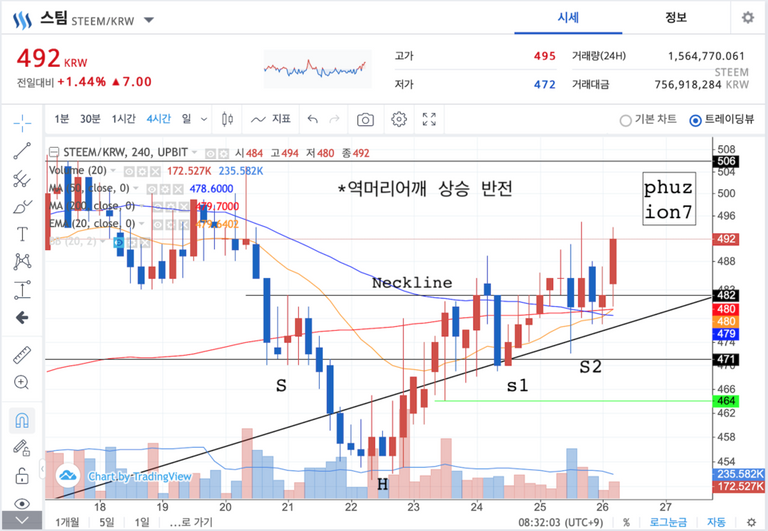Select the ruler measure tool
768x531 pixels.
pyautogui.click(x=22, y=355)
